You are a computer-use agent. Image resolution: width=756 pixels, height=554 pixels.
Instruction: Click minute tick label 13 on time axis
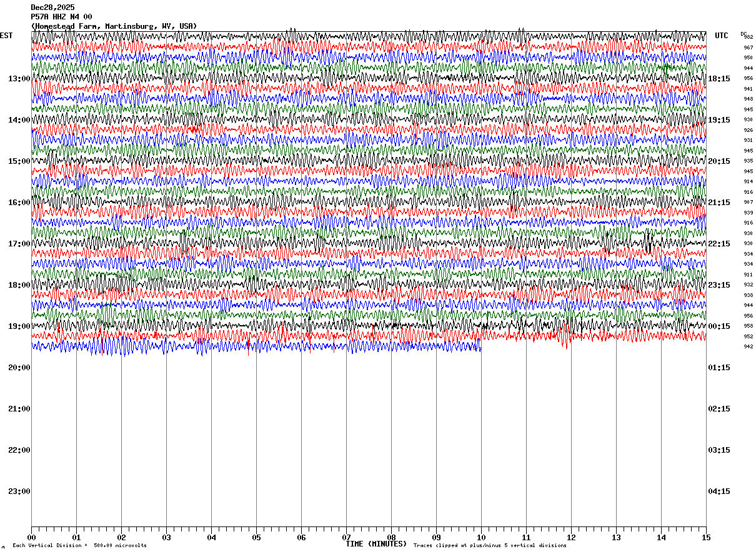pos(616,537)
